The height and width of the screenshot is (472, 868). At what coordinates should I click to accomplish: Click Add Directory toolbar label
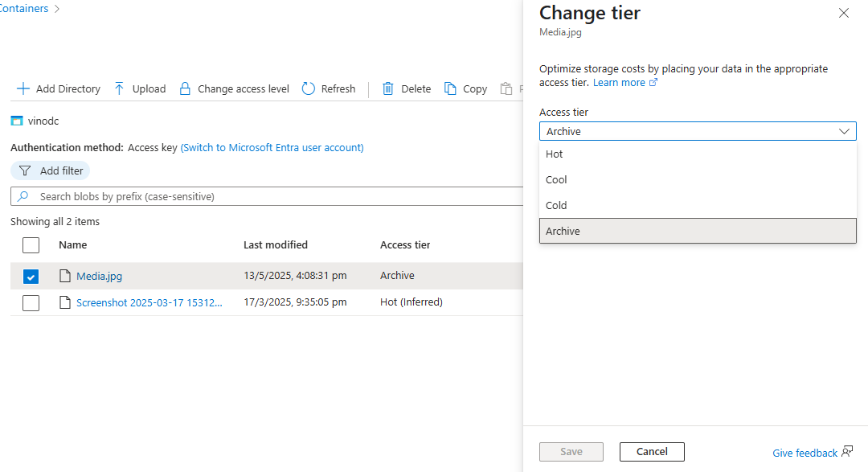[68, 88]
